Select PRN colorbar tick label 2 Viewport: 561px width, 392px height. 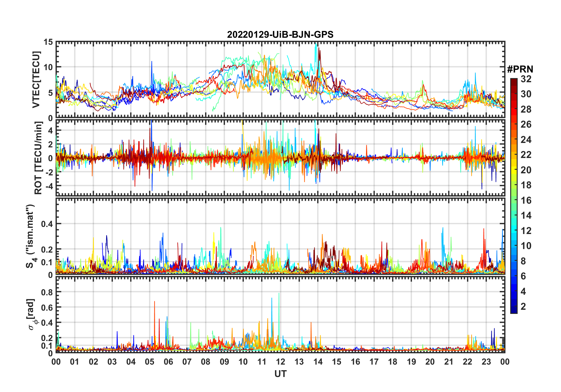(523, 307)
